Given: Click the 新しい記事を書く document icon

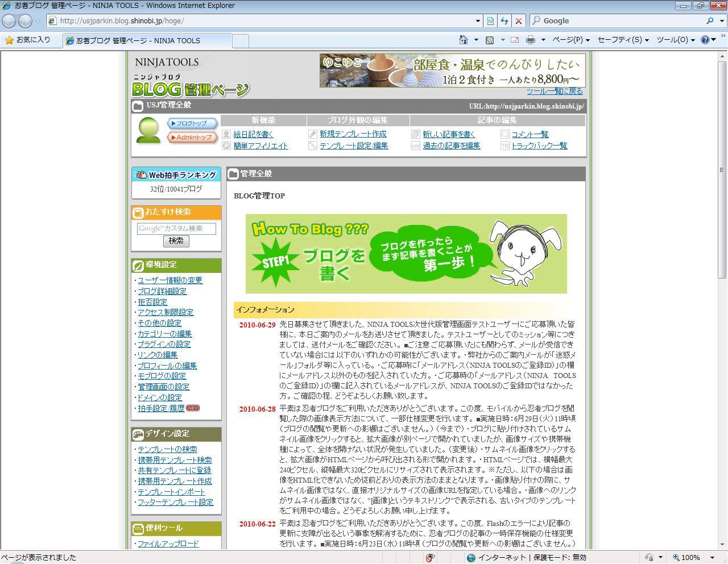Looking at the screenshot, I should pyautogui.click(x=416, y=134).
